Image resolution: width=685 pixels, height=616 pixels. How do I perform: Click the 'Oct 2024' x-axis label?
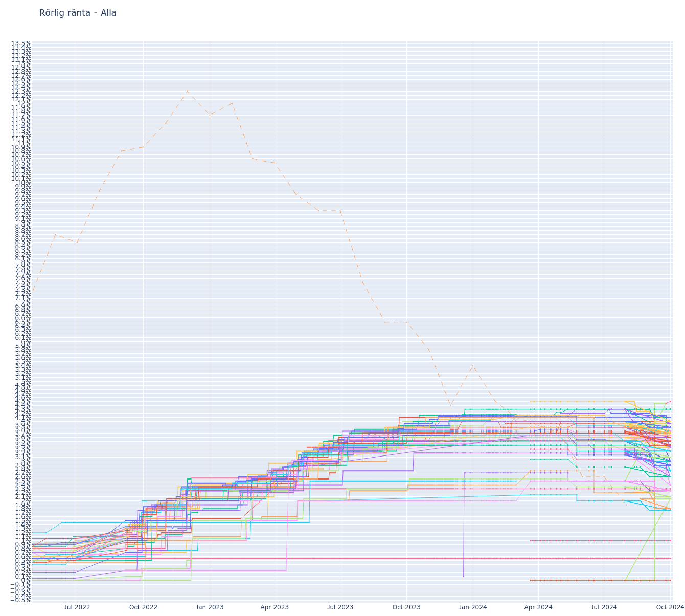coord(670,607)
